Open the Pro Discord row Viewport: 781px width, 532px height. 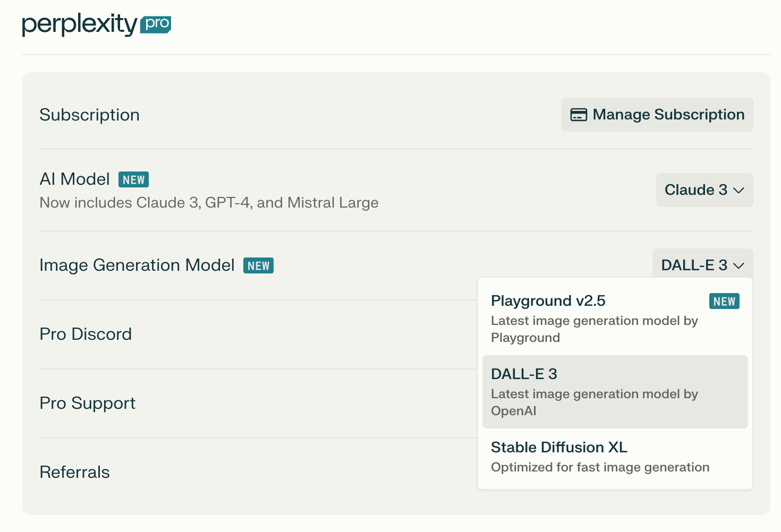coord(86,334)
